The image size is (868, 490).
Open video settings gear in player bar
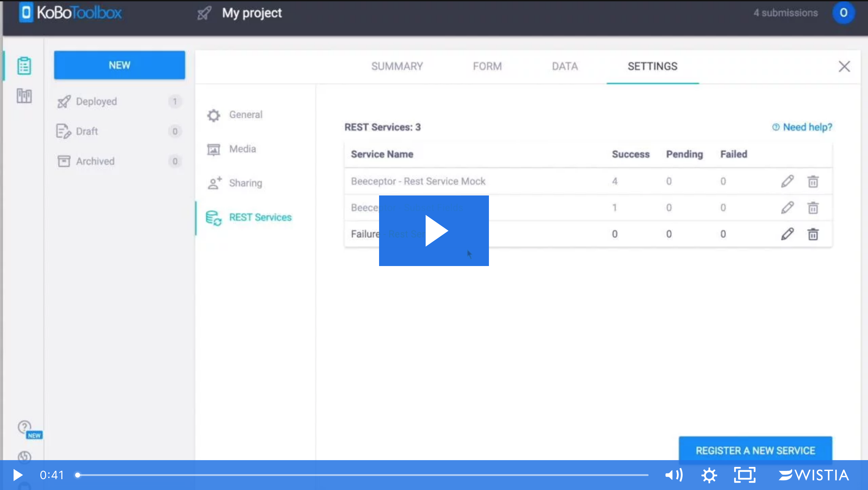(x=709, y=475)
